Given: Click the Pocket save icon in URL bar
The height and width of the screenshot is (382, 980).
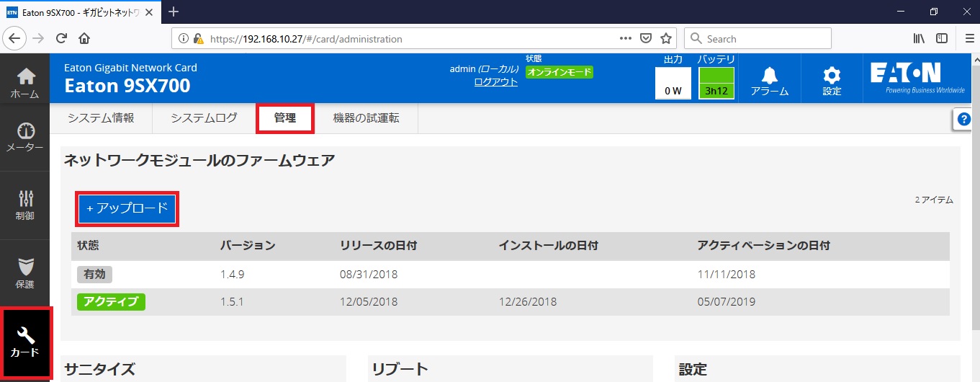Looking at the screenshot, I should [x=646, y=38].
